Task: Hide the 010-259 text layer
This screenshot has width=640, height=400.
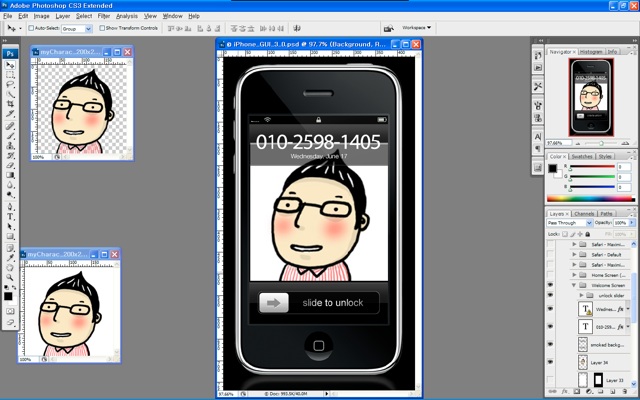Action: (x=550, y=327)
